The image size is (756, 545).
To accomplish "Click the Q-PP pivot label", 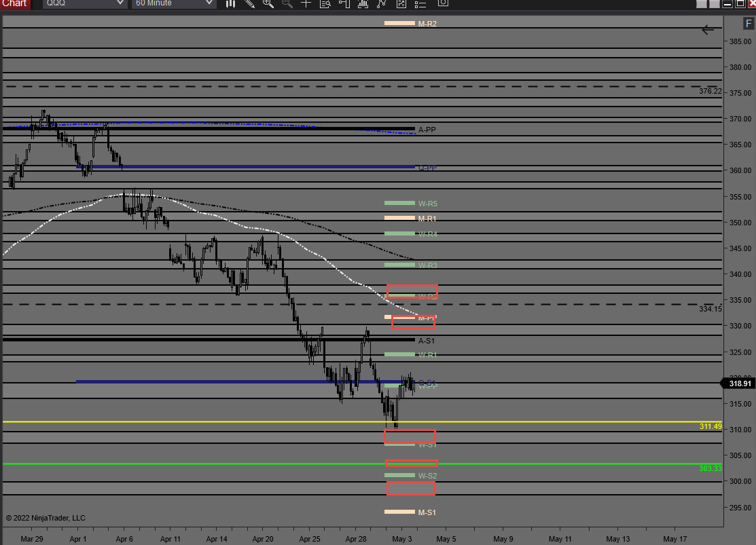I will click(x=427, y=168).
